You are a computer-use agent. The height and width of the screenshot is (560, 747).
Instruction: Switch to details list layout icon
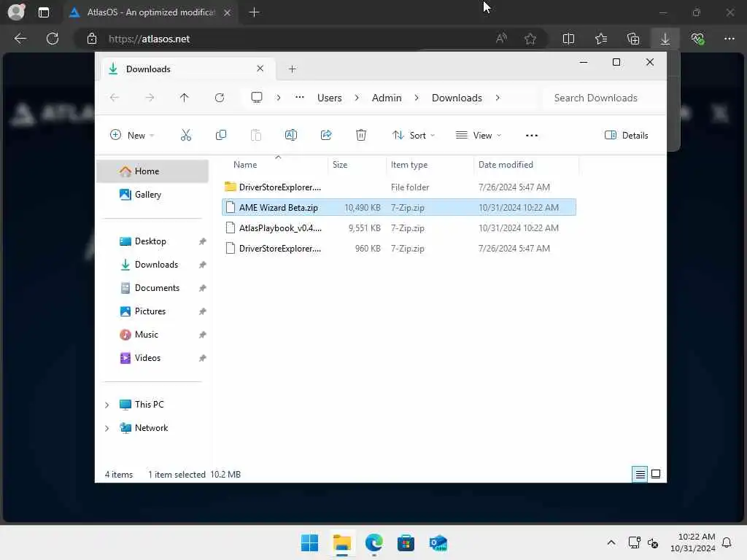640,474
